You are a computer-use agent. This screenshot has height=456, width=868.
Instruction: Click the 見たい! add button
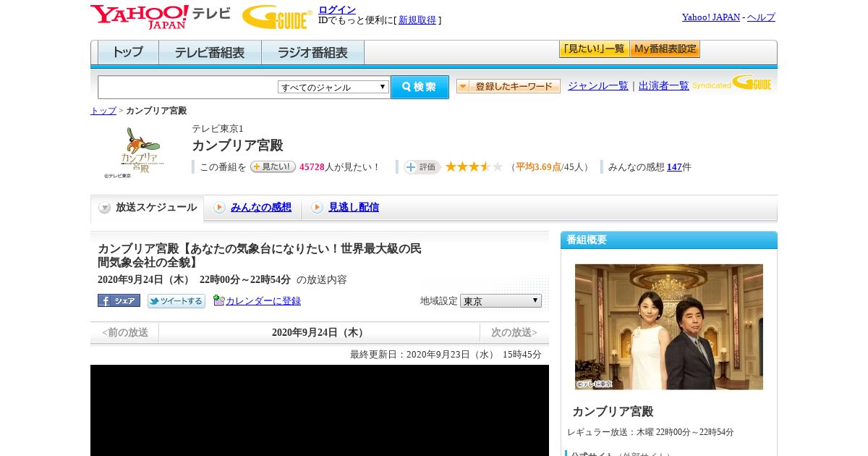273,166
